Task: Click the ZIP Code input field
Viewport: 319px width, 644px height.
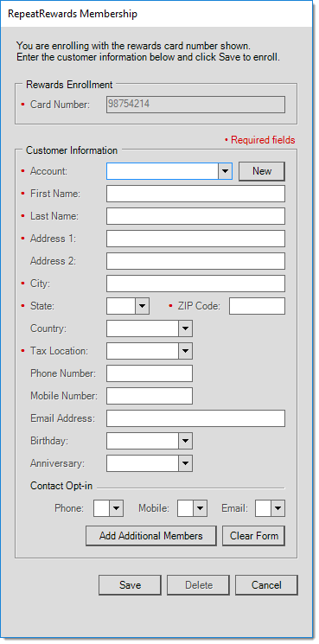Action: click(257, 306)
